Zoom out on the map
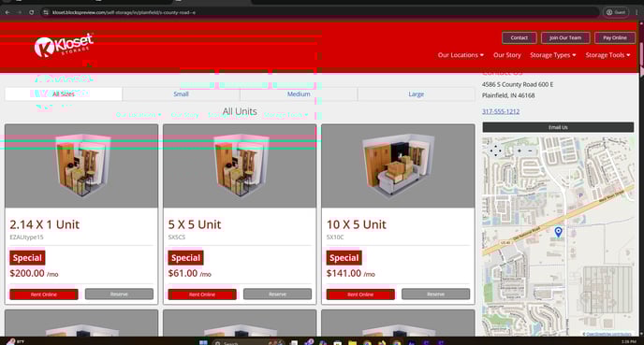 [530, 151]
